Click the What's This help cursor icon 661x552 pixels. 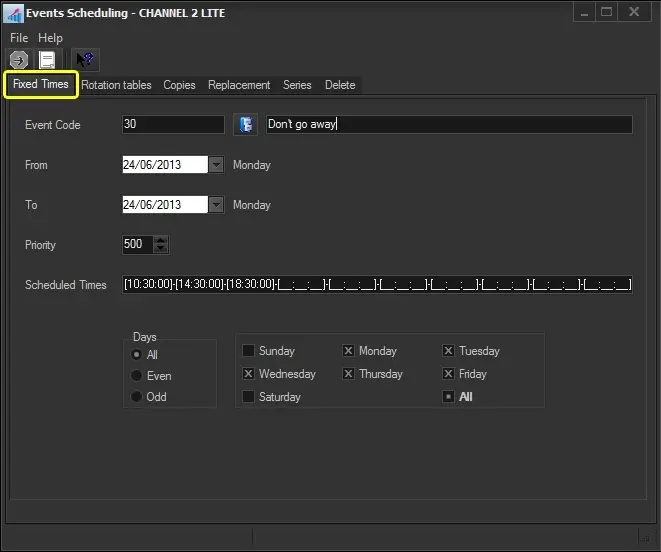[86, 60]
